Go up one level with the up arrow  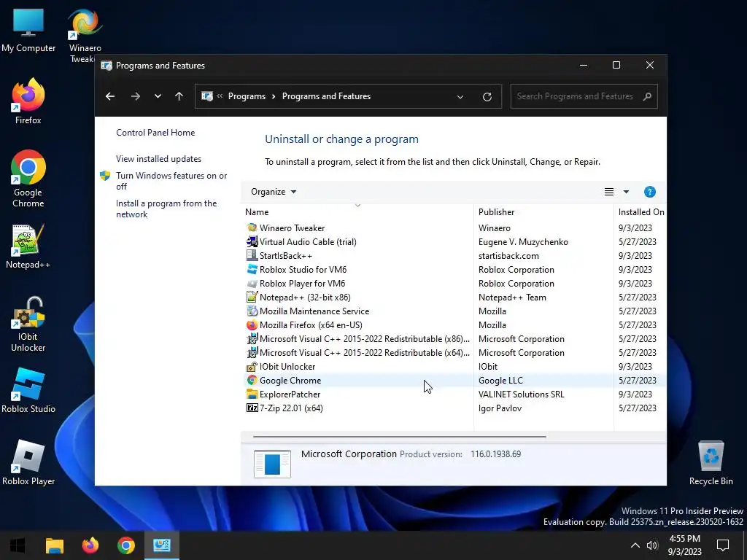pos(179,96)
